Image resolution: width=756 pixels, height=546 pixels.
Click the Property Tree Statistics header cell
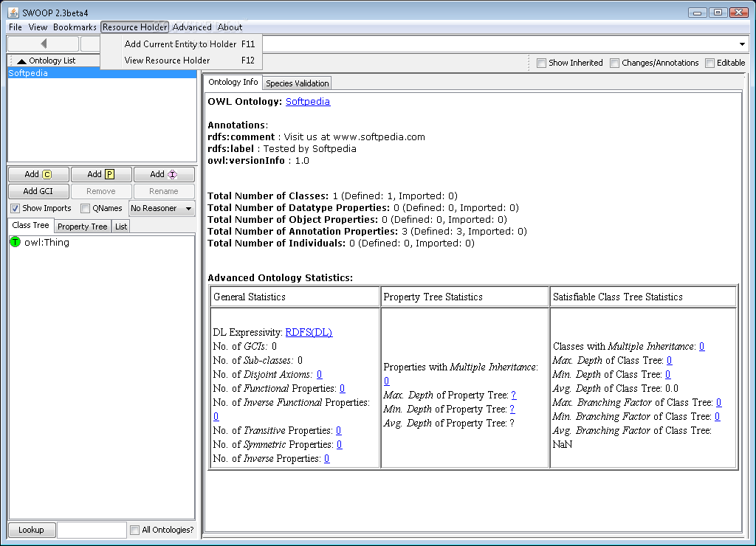(x=465, y=297)
